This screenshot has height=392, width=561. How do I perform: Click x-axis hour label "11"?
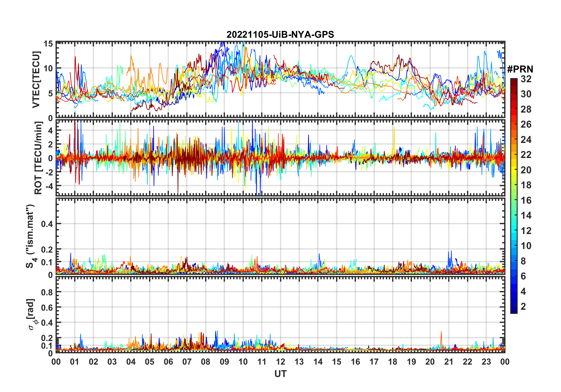coord(262,362)
